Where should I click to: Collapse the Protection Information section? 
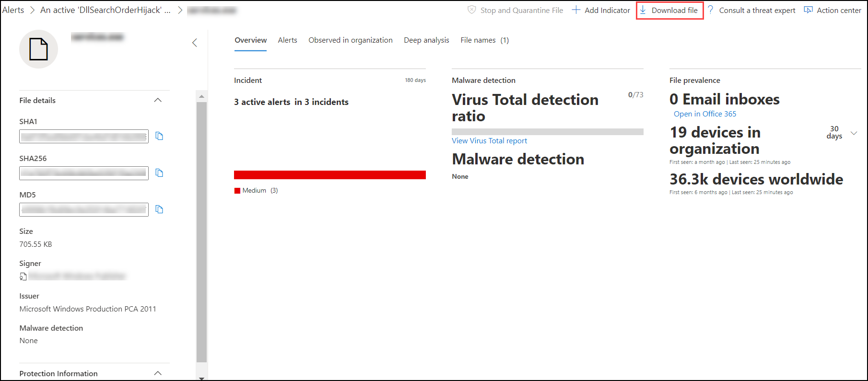[158, 373]
